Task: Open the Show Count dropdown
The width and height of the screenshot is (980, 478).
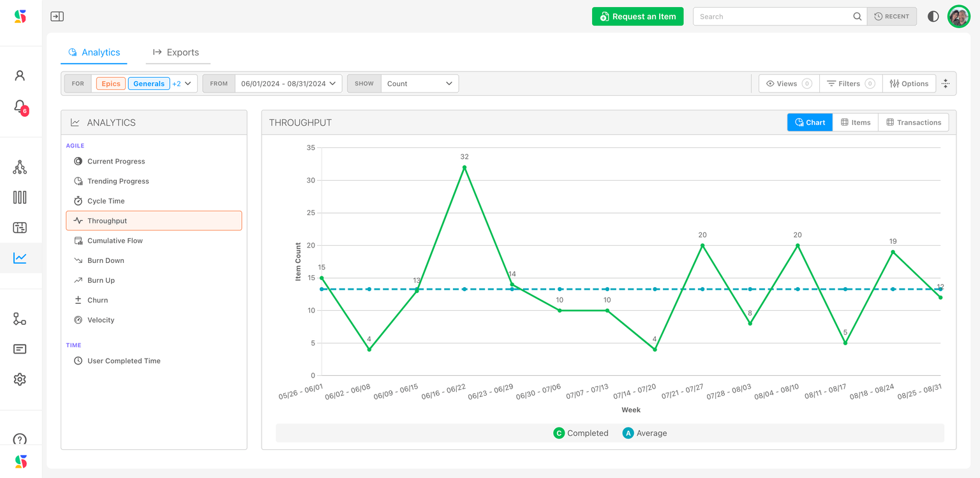Action: point(419,84)
